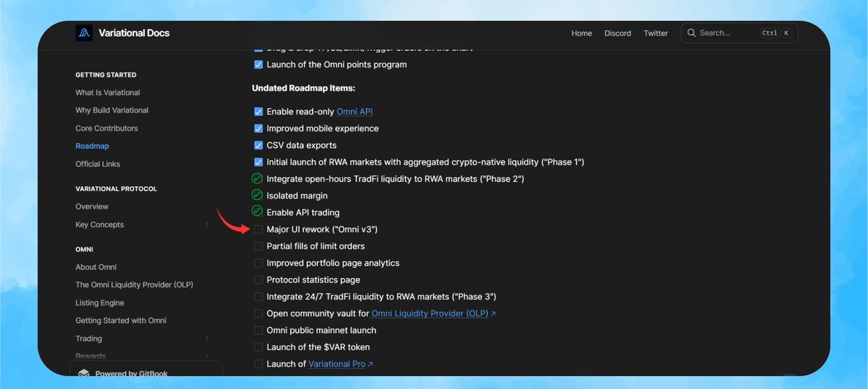Image resolution: width=868 pixels, height=389 pixels.
Task: Click green check icon beside Enable API trading
Action: coord(257,212)
